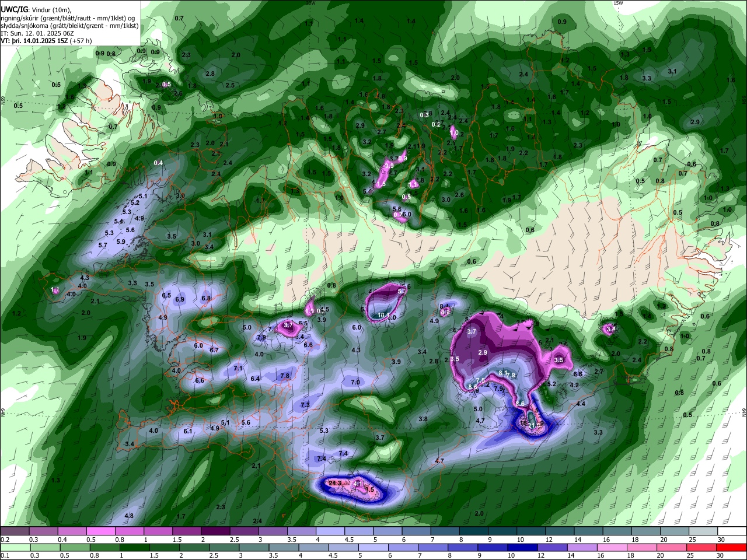Select the light pink swatch starting at 16 in lower legend
This screenshot has width=747, height=560.
[x=612, y=547]
